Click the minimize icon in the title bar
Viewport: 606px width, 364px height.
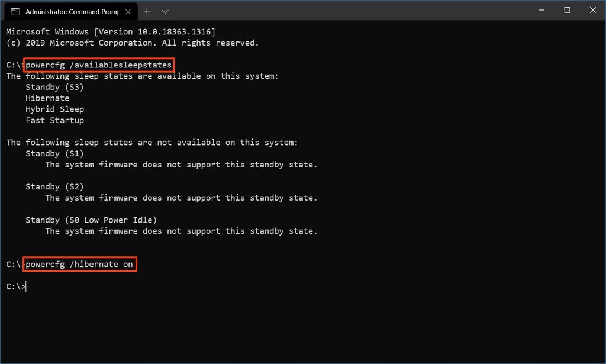(541, 10)
